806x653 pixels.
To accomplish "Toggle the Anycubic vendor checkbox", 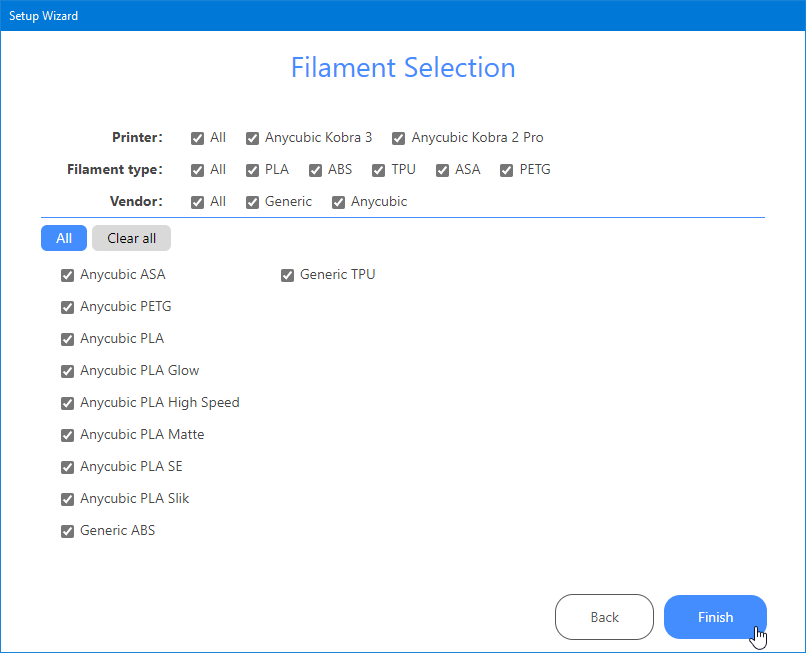I will (x=339, y=202).
